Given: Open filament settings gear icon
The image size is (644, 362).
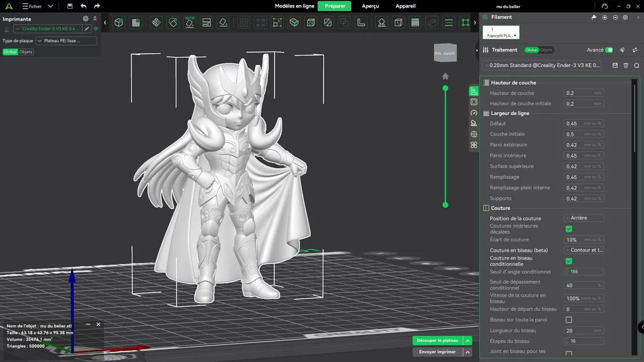Looking at the screenshot, I should tap(625, 17).
